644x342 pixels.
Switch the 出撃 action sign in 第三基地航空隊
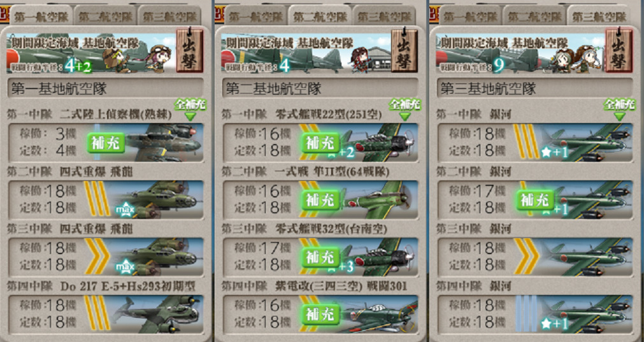pos(619,50)
